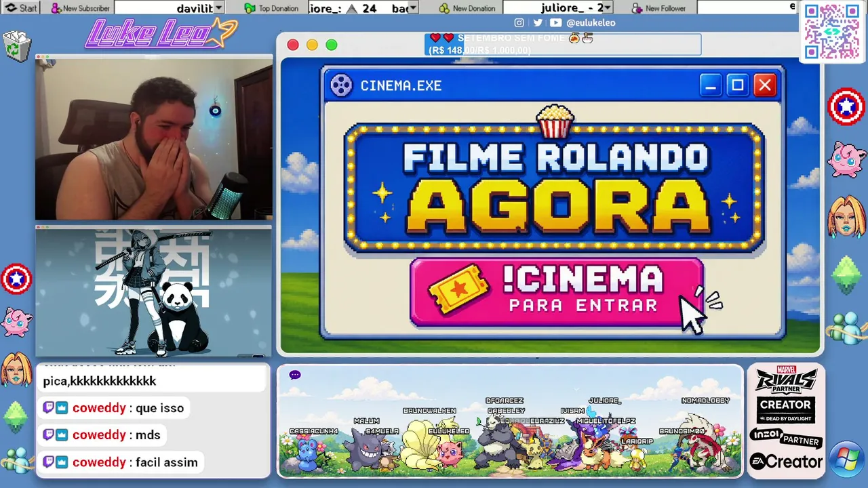Viewport: 868px width, 488px height.
Task: Open the Start button
Action: (21, 8)
